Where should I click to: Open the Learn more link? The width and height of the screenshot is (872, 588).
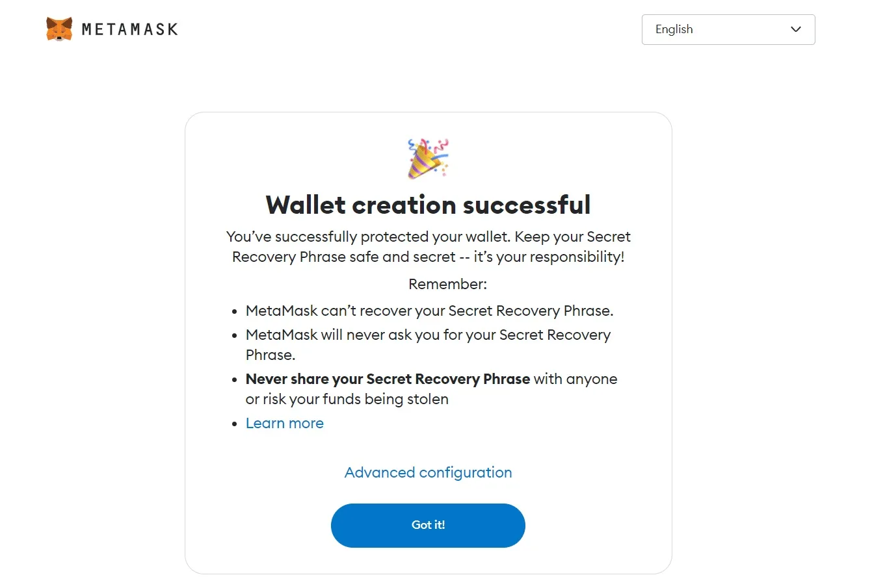(284, 423)
